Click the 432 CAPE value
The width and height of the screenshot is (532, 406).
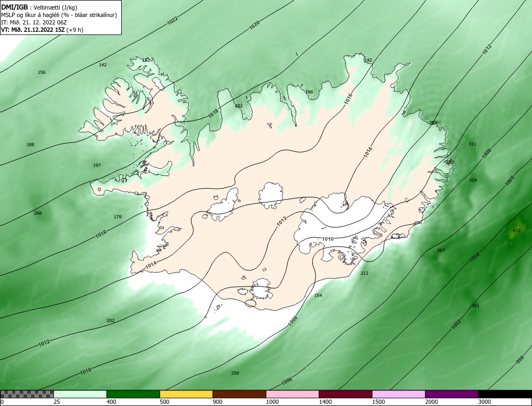point(517,231)
